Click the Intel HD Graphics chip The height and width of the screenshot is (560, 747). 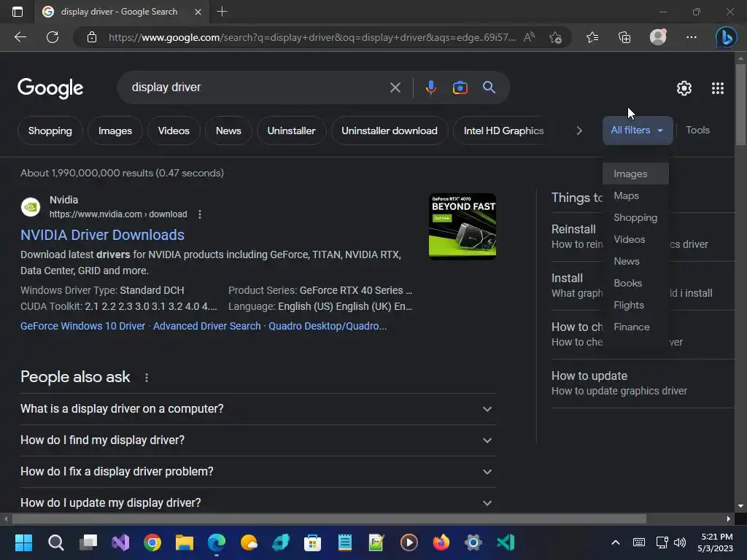click(503, 131)
